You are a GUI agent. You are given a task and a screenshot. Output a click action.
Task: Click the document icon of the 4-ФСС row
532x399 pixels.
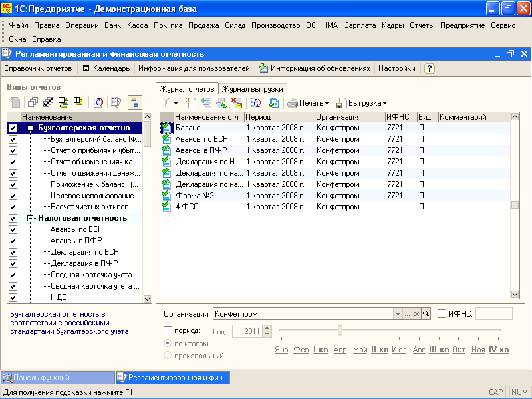pos(166,207)
